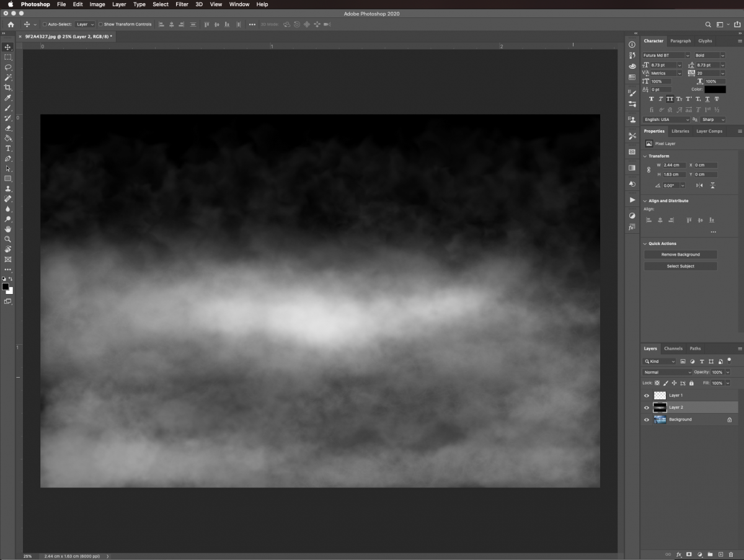Viewport: 744px width, 560px height.
Task: Hide Layer 1 using its eye icon
Action: click(647, 395)
